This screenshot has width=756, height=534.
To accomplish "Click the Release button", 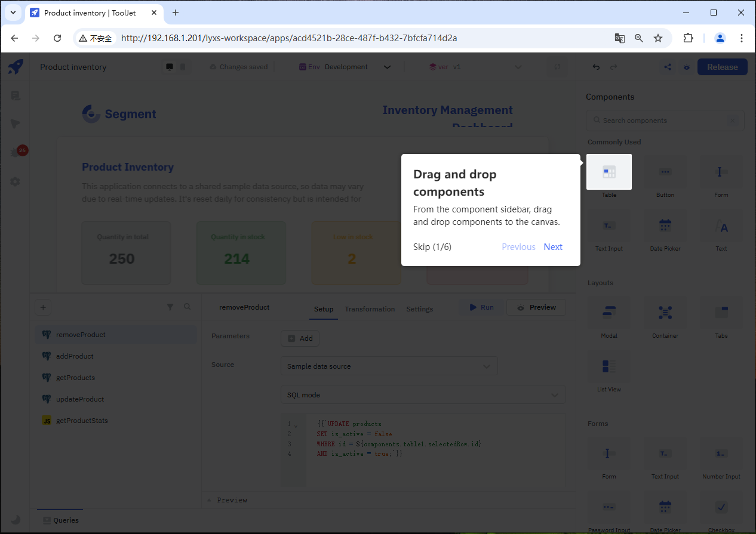I will [723, 67].
